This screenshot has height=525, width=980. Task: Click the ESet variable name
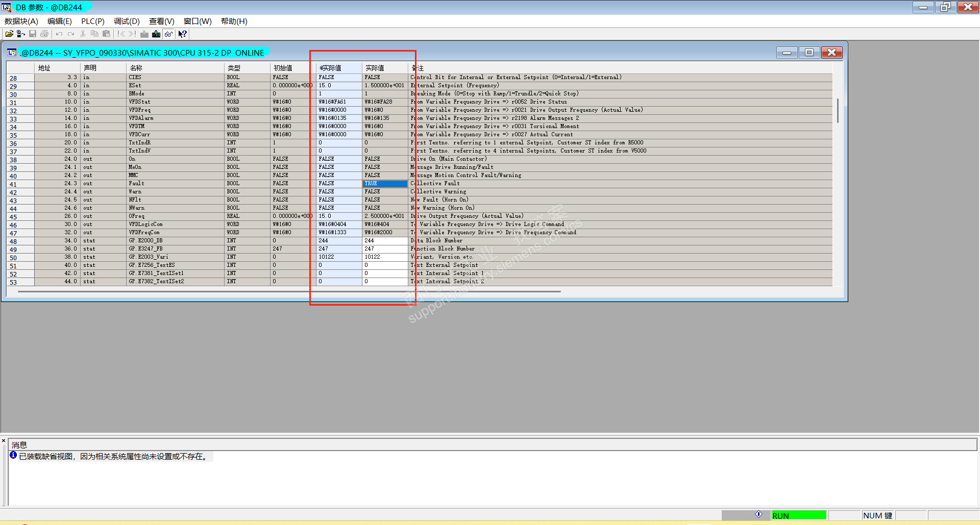(x=135, y=86)
